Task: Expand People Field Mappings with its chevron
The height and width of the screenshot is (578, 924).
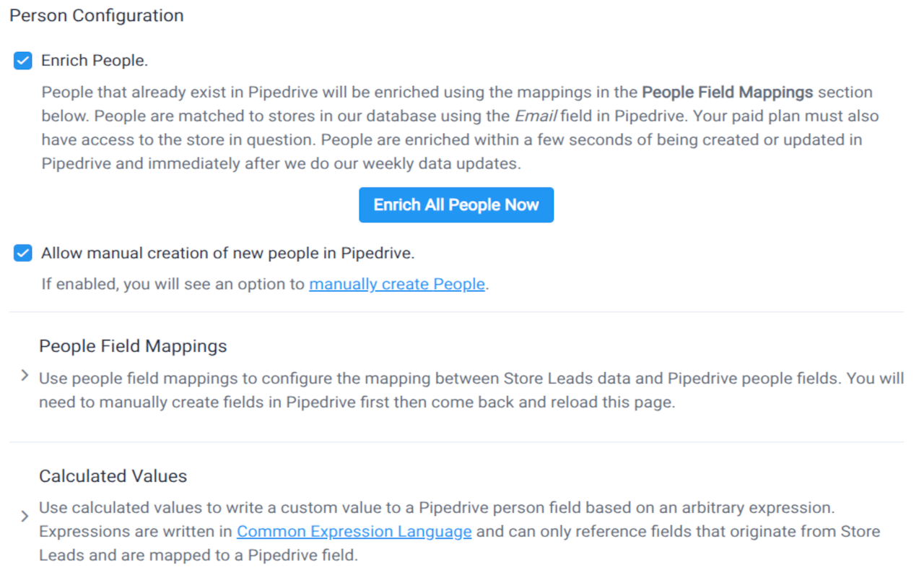Action: point(25,376)
